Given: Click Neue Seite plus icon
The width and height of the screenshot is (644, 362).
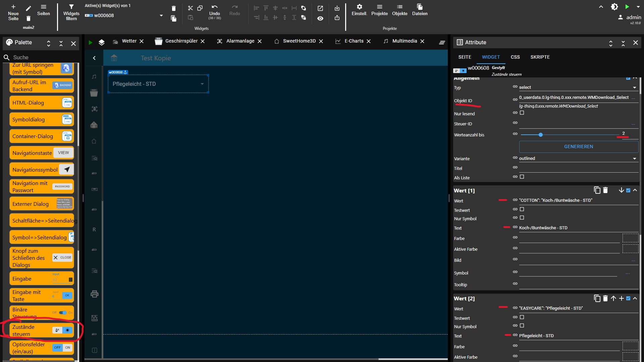Looking at the screenshot, I should [13, 7].
